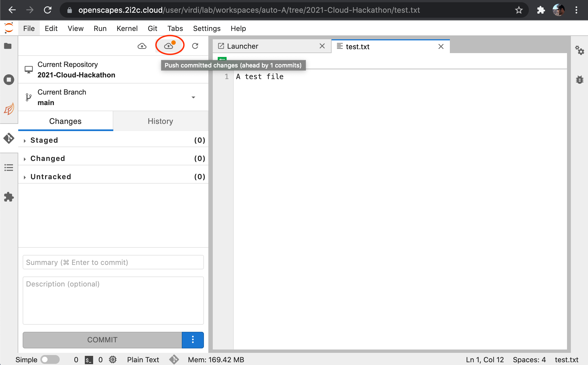The image size is (588, 365).
Task: Switch to the History tab
Action: (160, 121)
